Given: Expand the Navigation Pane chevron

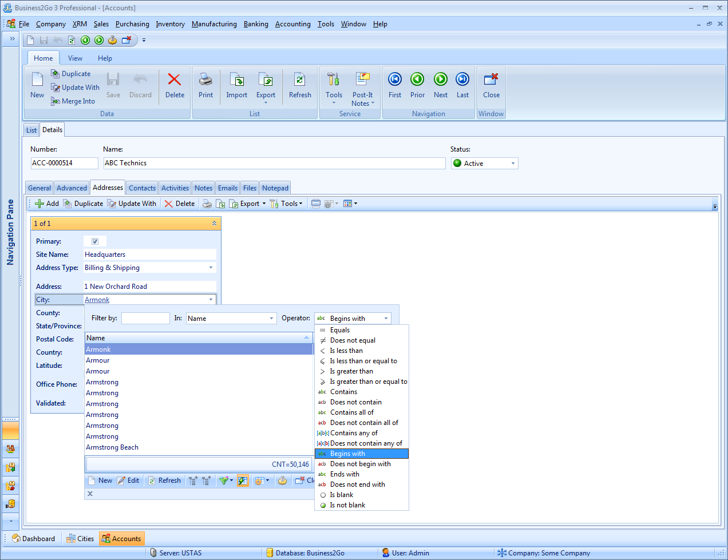Looking at the screenshot, I should pos(11,39).
